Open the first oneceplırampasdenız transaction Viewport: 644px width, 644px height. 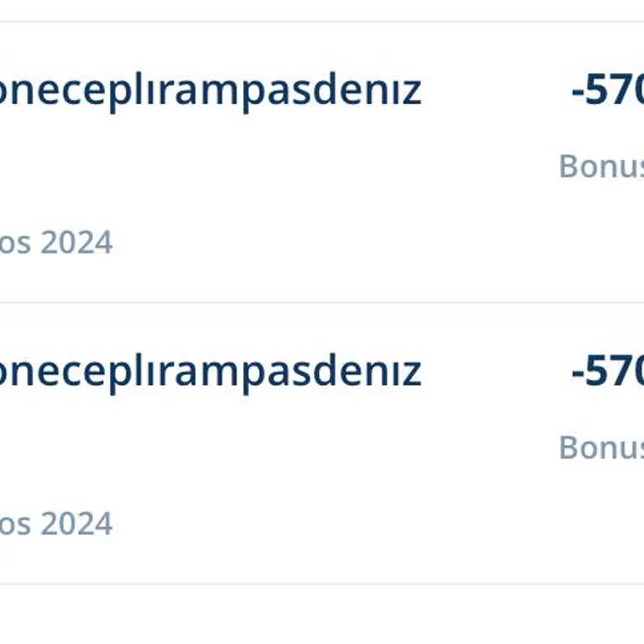pos(210,91)
